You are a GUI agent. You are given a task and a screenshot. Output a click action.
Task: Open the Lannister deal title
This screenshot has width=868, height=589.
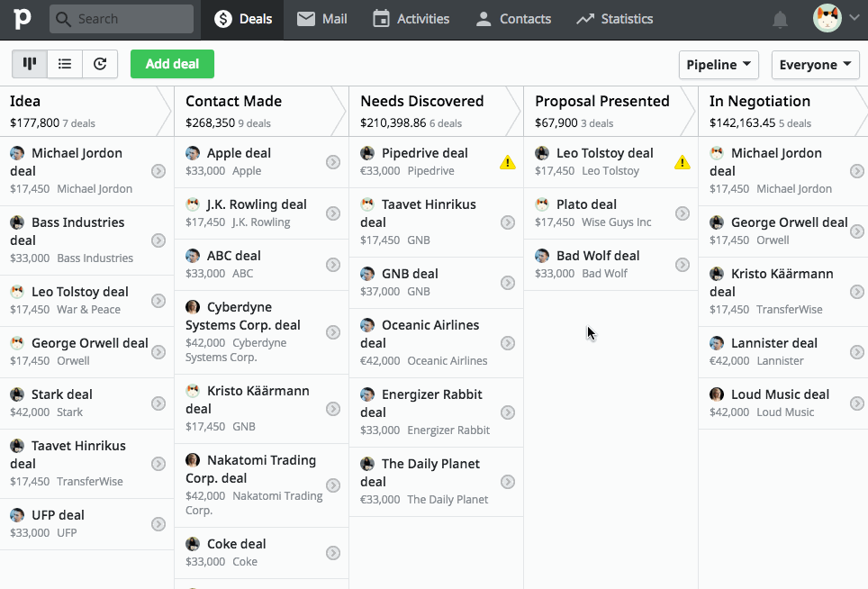pyautogui.click(x=773, y=343)
